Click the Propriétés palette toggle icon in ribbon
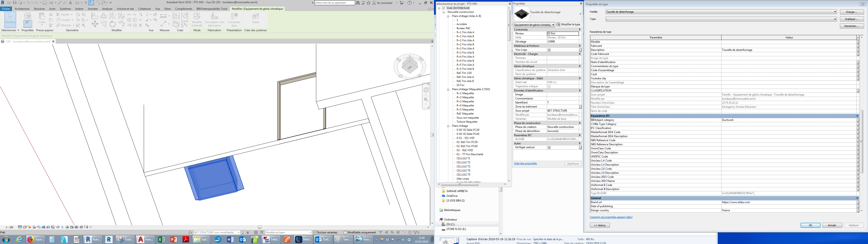The height and width of the screenshot is (244, 868). (28, 23)
